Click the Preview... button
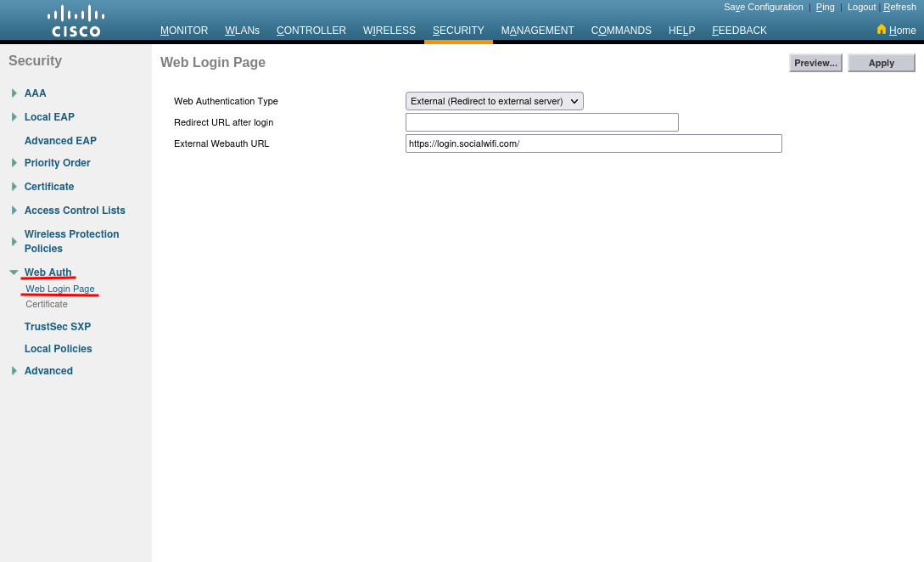Screen dimensions: 924x562 coord(815,63)
